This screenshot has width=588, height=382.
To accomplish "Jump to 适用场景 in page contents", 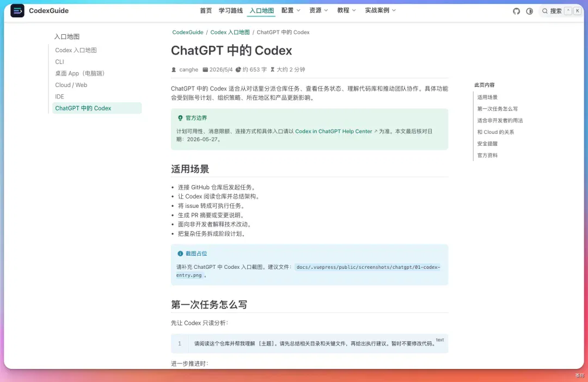I will coord(487,97).
